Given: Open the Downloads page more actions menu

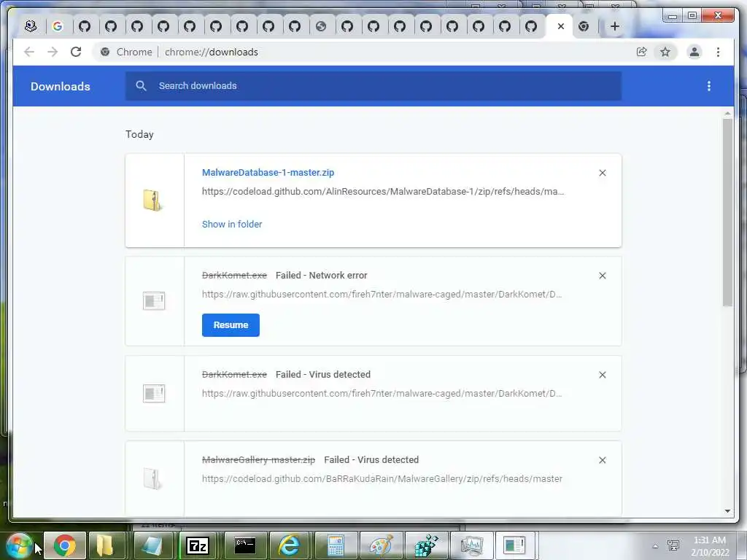Looking at the screenshot, I should click(x=709, y=86).
